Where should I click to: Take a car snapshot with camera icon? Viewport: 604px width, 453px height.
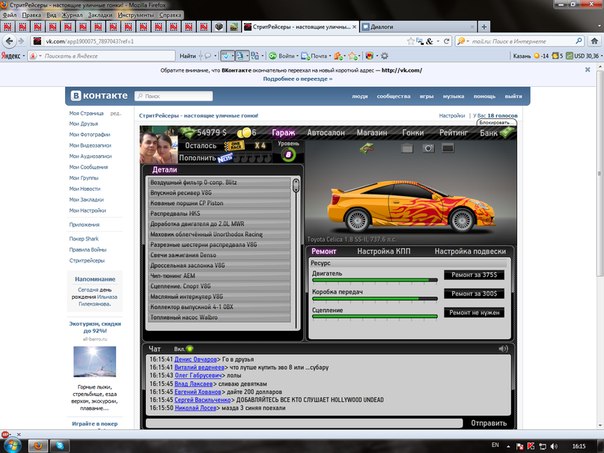(428, 148)
